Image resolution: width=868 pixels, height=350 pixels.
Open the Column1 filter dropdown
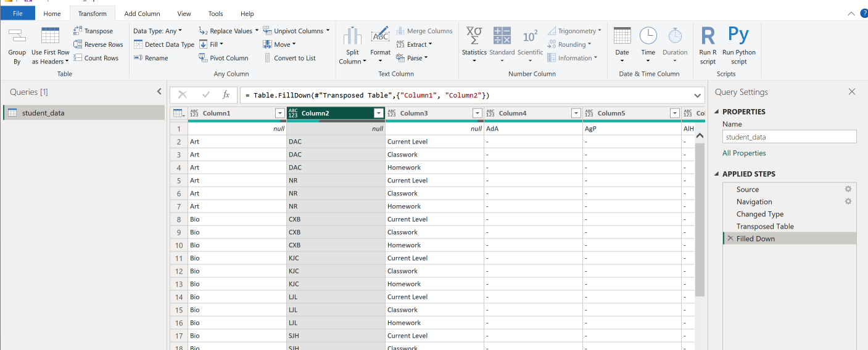[279, 113]
